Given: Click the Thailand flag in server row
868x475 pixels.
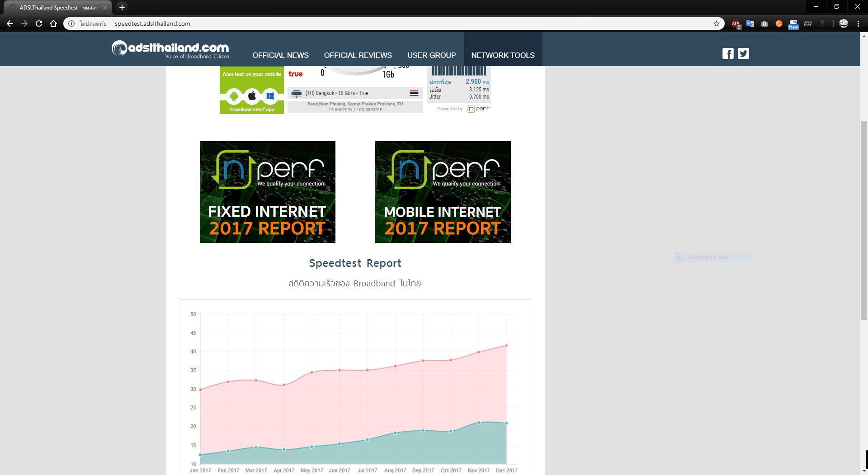Looking at the screenshot, I should pyautogui.click(x=414, y=93).
